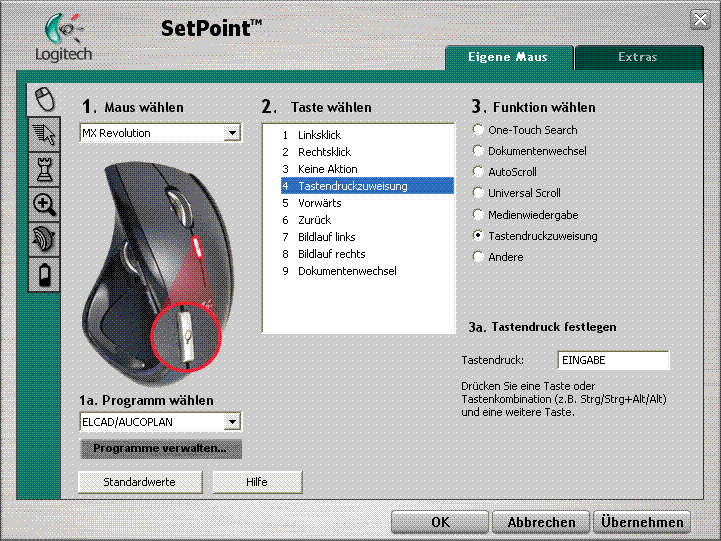This screenshot has width=721, height=541.
Task: Select button 2 Rechtsklick in list
Action: [x=367, y=152]
